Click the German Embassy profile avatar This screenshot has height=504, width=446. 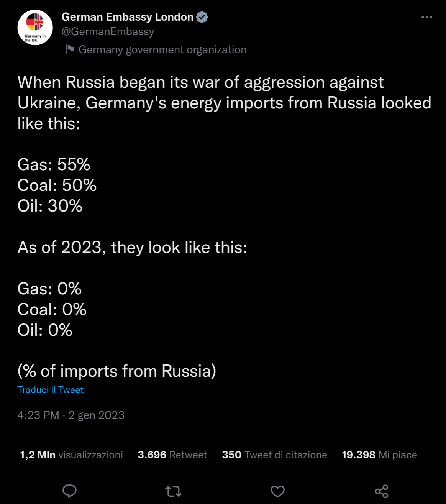tap(36, 27)
